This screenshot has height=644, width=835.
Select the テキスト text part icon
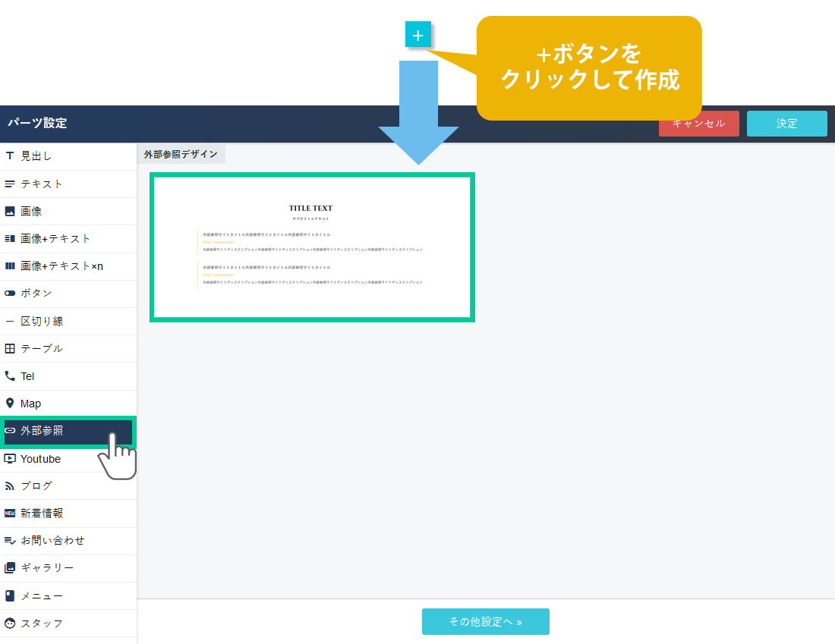click(10, 184)
